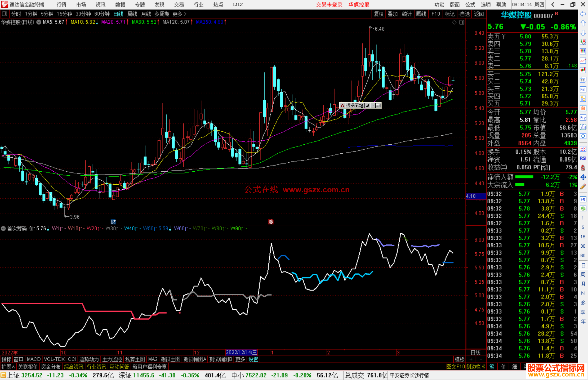Click the 复权 button
This screenshot has width=588, height=380.
click(x=378, y=14)
